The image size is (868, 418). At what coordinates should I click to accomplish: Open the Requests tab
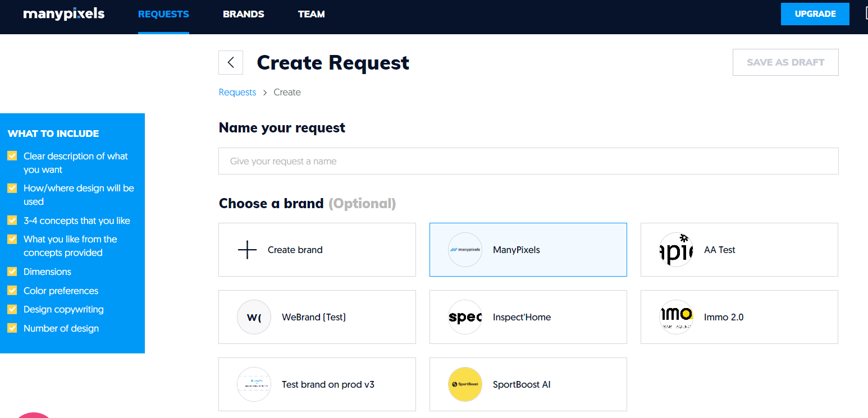pos(163,15)
